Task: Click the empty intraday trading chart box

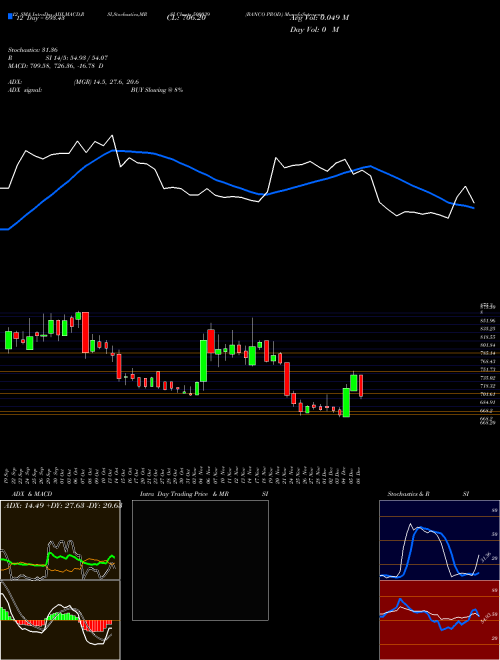Action: [x=200, y=560]
